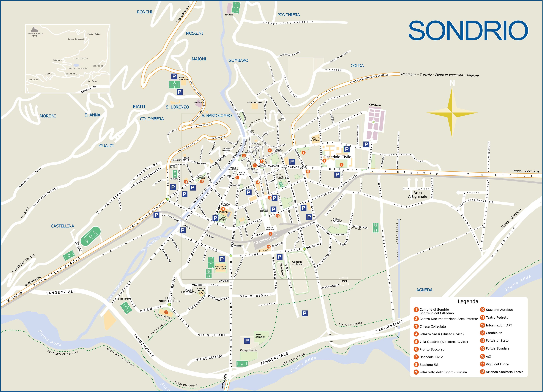This screenshot has width=543, height=392.
Task: Click the parking icon left of Museo della Moto label
Action: 174,77
